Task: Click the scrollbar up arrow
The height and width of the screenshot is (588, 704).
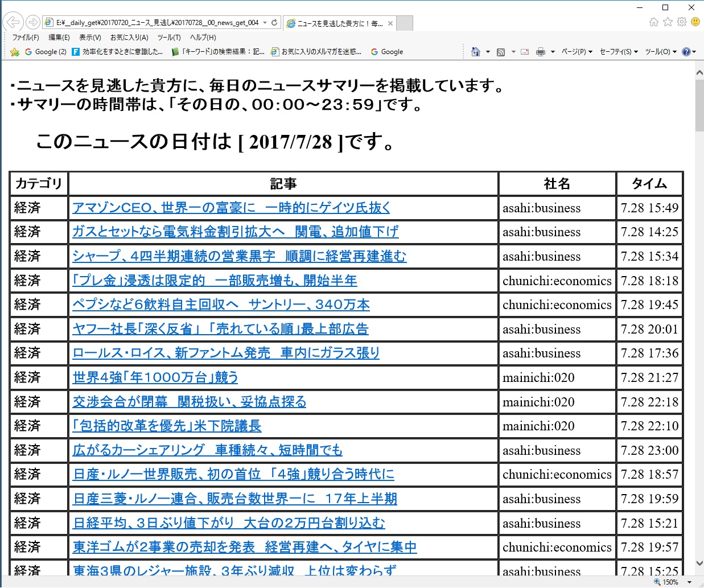Action: pyautogui.click(x=699, y=72)
